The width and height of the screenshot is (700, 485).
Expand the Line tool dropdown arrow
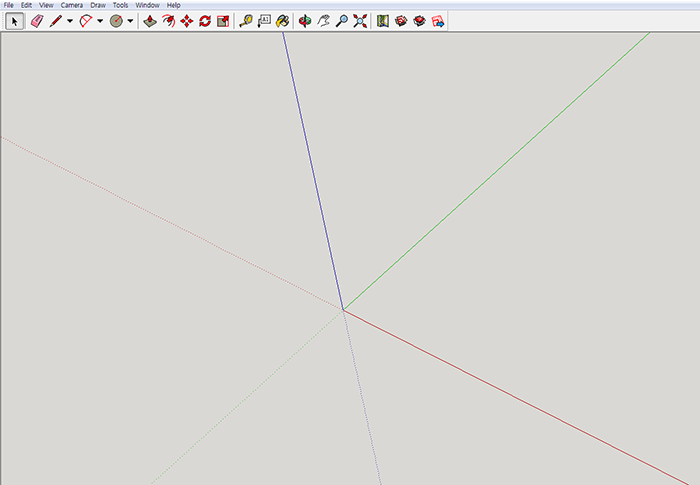coord(70,21)
